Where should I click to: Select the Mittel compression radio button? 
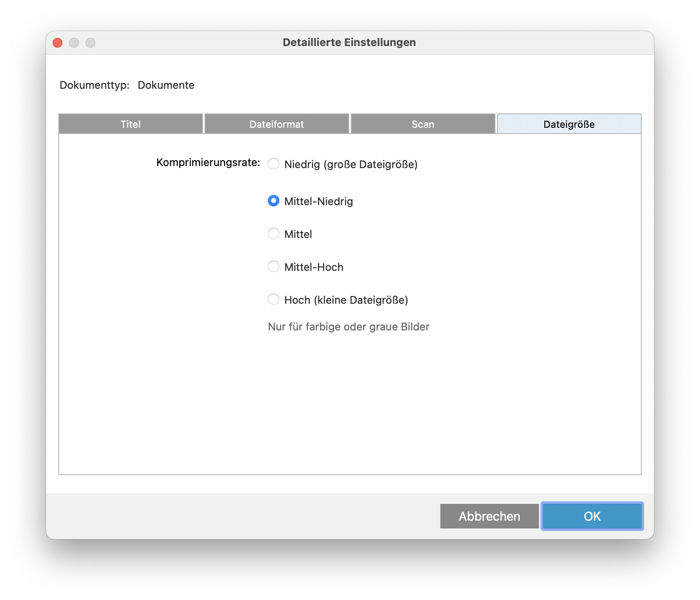(274, 234)
